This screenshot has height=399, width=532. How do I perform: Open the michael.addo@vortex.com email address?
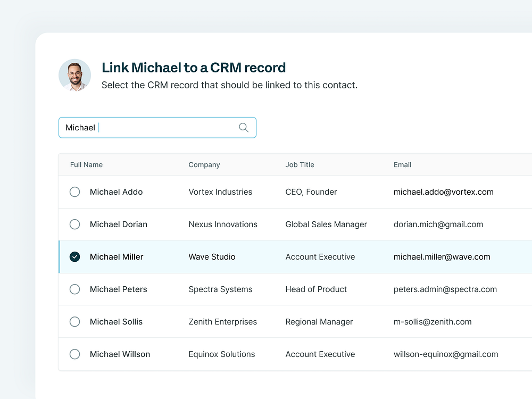[443, 192]
